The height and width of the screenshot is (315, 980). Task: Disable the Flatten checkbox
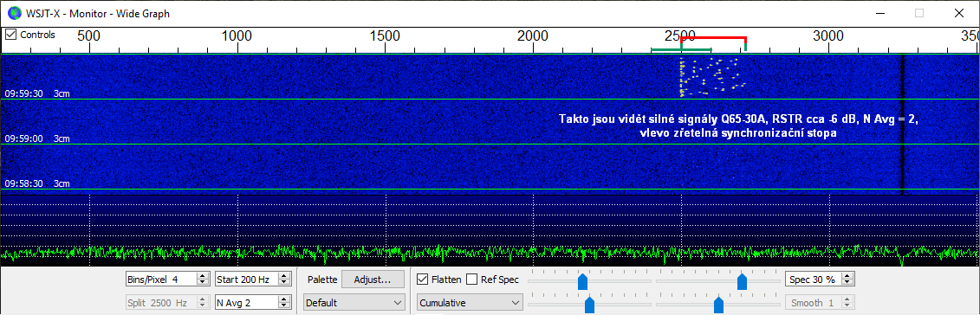[x=423, y=280]
